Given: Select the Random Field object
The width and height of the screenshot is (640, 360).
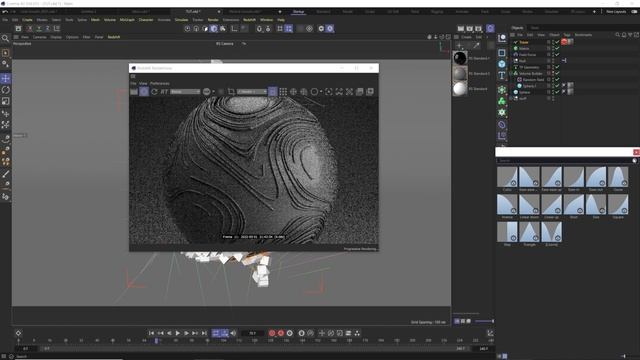Looking at the screenshot, I should pyautogui.click(x=533, y=80).
